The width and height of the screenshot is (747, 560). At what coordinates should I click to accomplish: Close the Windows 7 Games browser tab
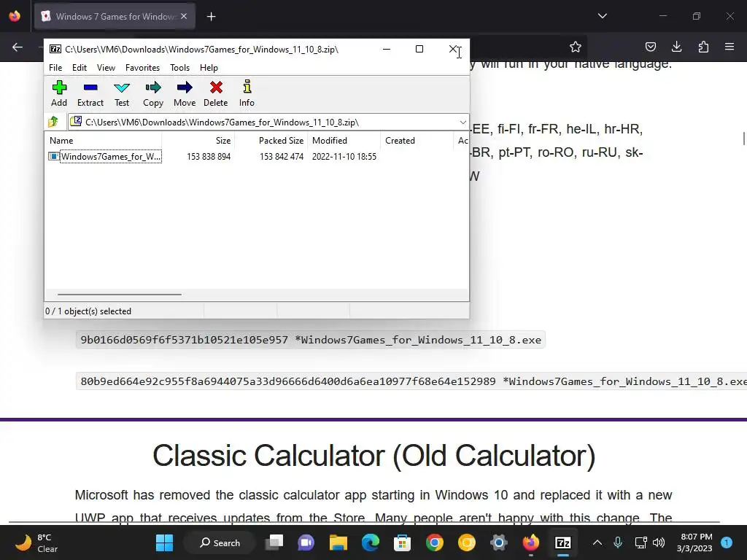(184, 16)
